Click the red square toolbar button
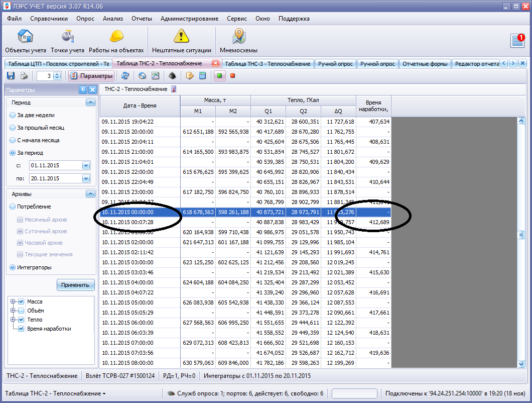The image size is (532, 403). point(233,76)
